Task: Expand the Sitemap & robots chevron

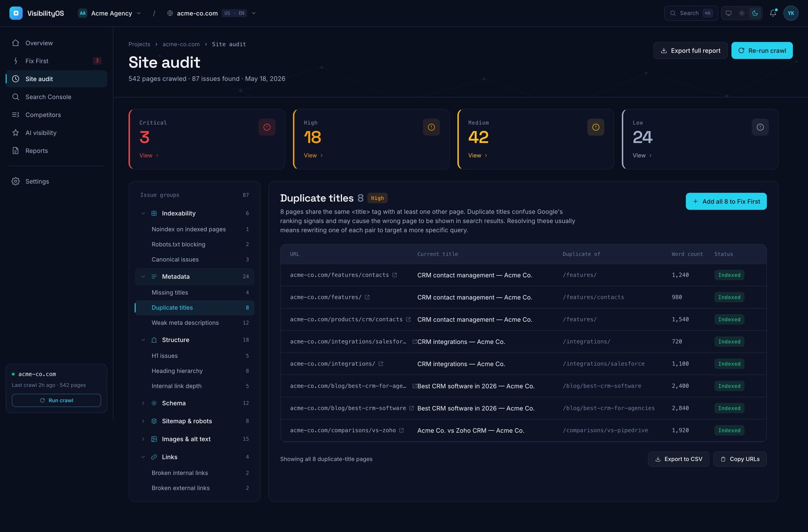Action: coord(143,421)
